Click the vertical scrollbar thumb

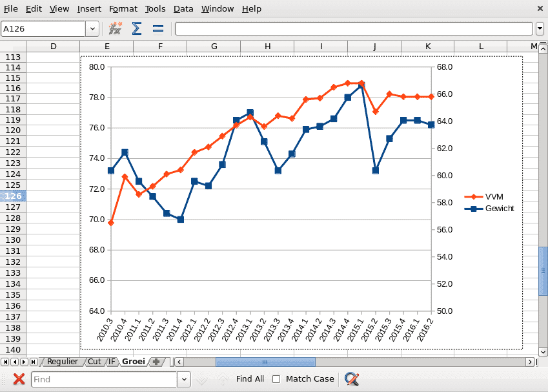pyautogui.click(x=543, y=271)
